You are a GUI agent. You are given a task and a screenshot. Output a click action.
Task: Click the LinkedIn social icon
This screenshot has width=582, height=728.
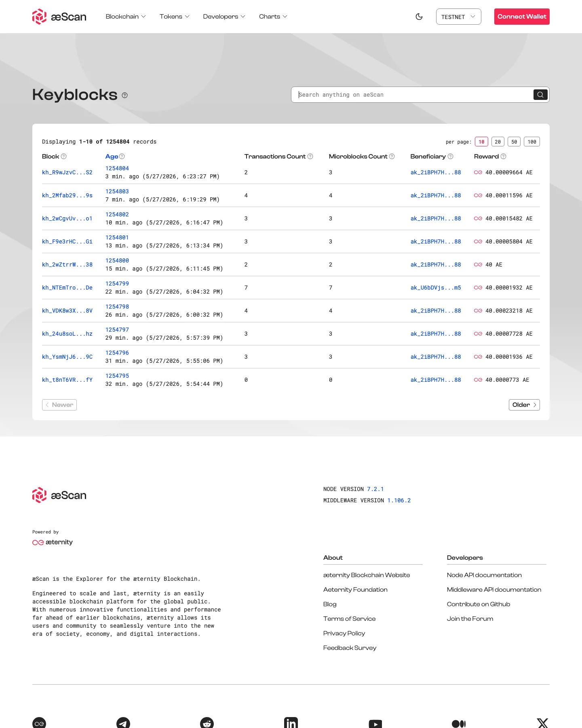pos(291,723)
